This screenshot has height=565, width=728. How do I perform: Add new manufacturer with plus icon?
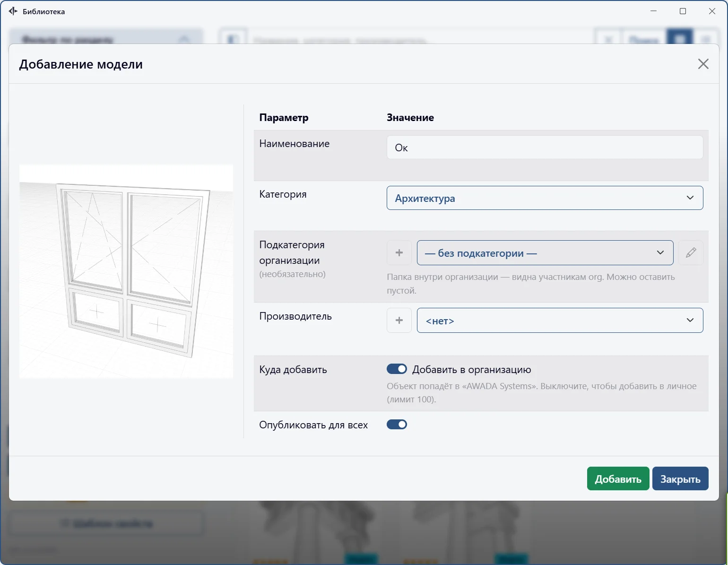coord(399,321)
